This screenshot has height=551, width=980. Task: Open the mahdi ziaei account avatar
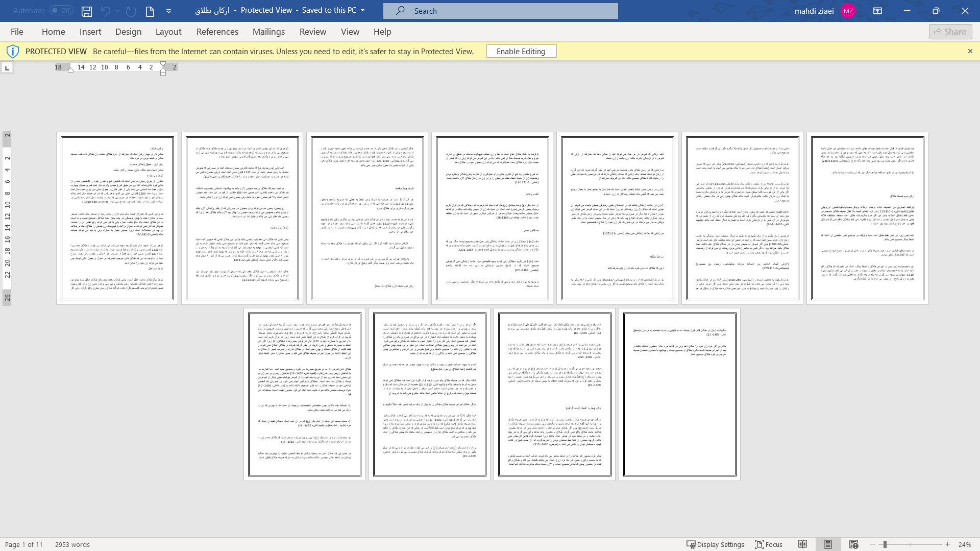(848, 11)
